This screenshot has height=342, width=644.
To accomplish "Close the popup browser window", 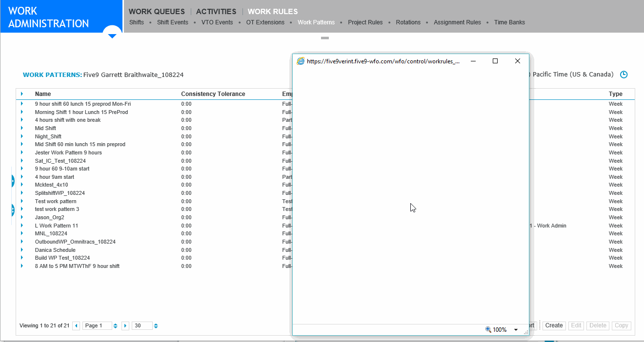I will (518, 61).
